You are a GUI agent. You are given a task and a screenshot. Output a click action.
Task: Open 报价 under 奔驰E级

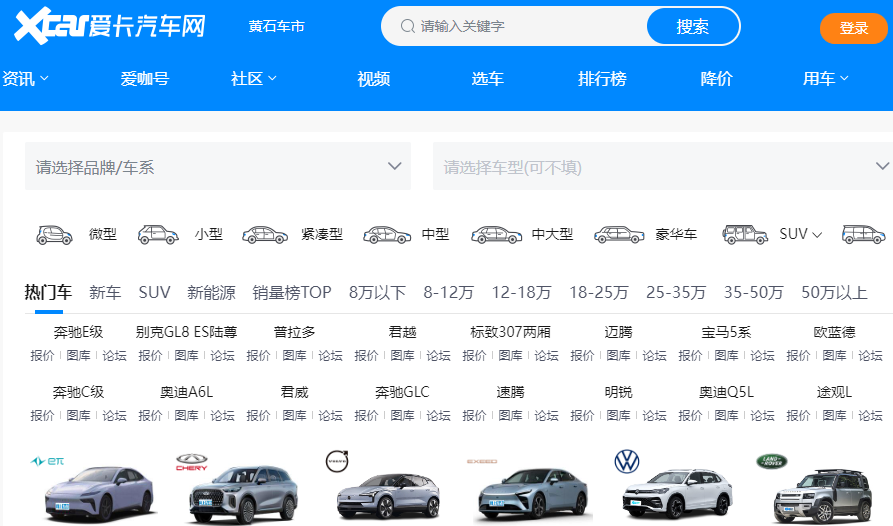click(42, 356)
